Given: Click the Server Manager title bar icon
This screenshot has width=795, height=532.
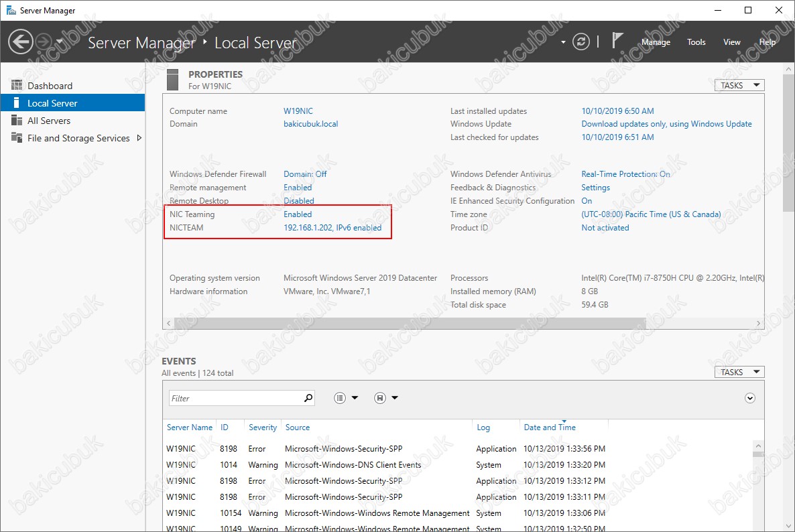Looking at the screenshot, I should [11, 10].
